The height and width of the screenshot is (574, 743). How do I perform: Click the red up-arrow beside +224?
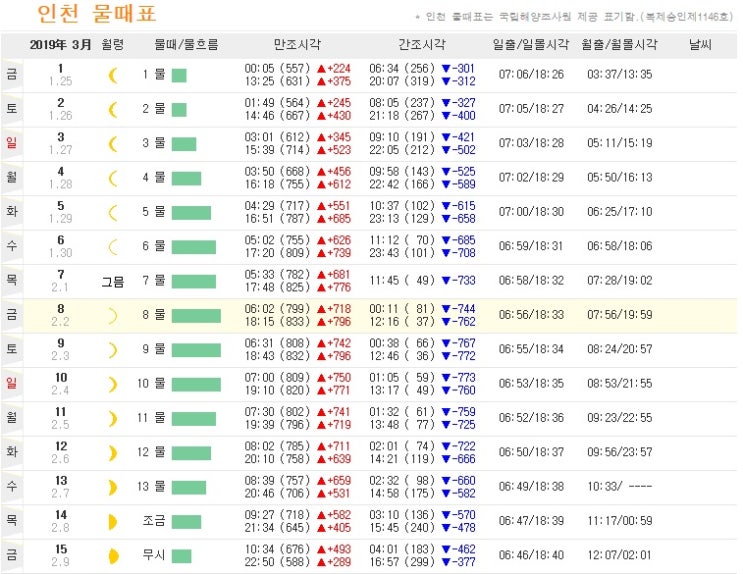[x=321, y=69]
